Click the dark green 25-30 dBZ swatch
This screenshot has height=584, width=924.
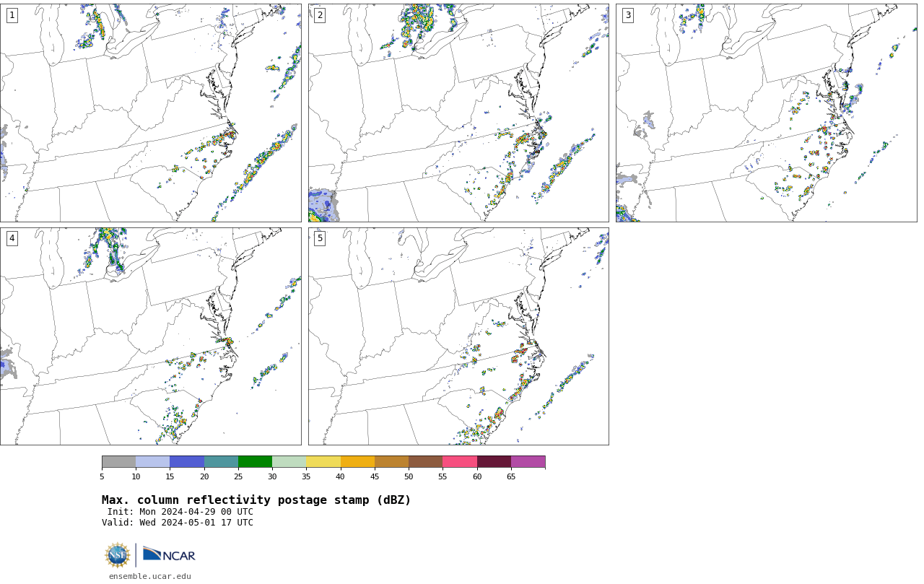tap(255, 462)
